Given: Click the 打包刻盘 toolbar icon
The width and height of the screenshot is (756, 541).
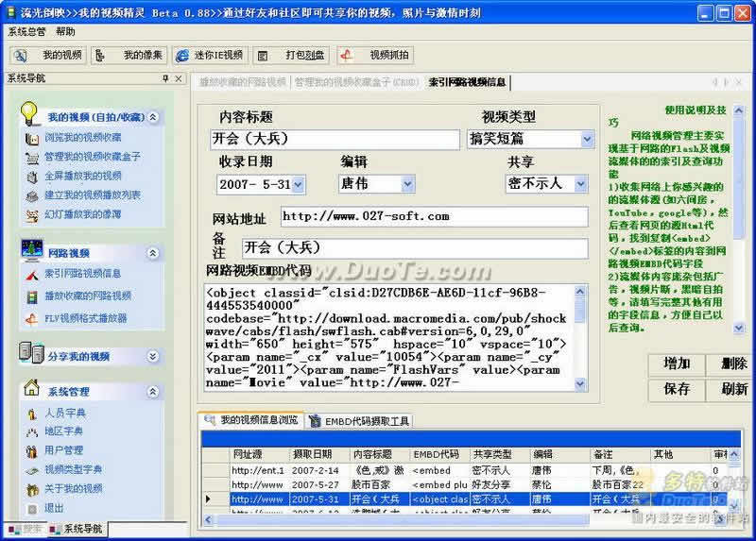Looking at the screenshot, I should (x=263, y=57).
